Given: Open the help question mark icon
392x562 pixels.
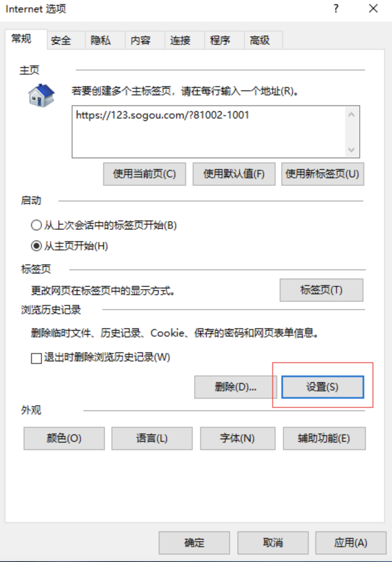Looking at the screenshot, I should (x=336, y=9).
